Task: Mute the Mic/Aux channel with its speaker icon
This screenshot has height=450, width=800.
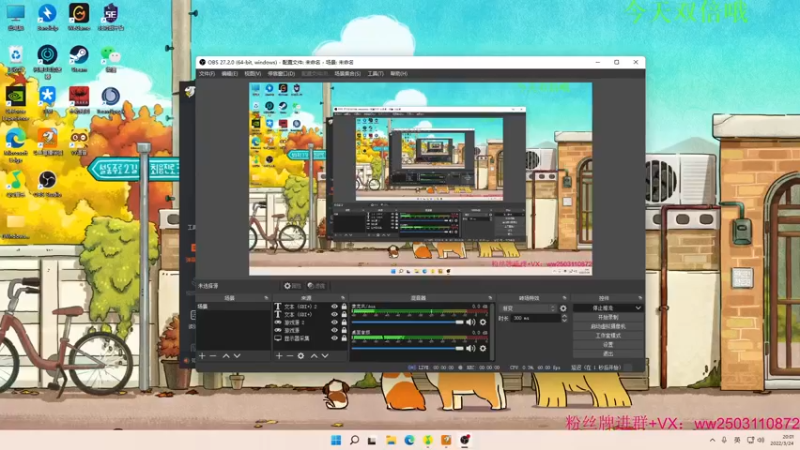Action: [470, 322]
